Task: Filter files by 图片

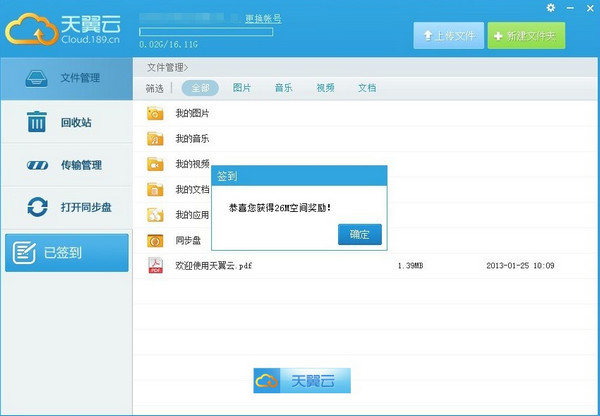Action: pyautogui.click(x=242, y=88)
